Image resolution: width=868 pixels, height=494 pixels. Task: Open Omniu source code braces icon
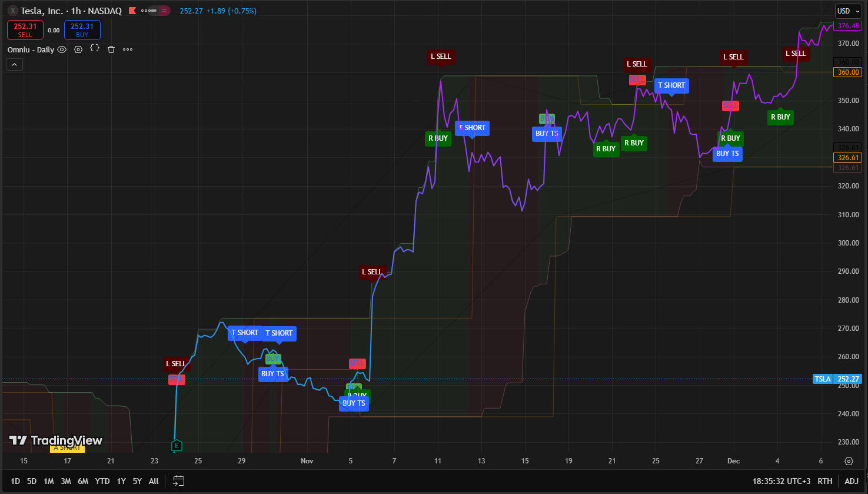point(95,49)
